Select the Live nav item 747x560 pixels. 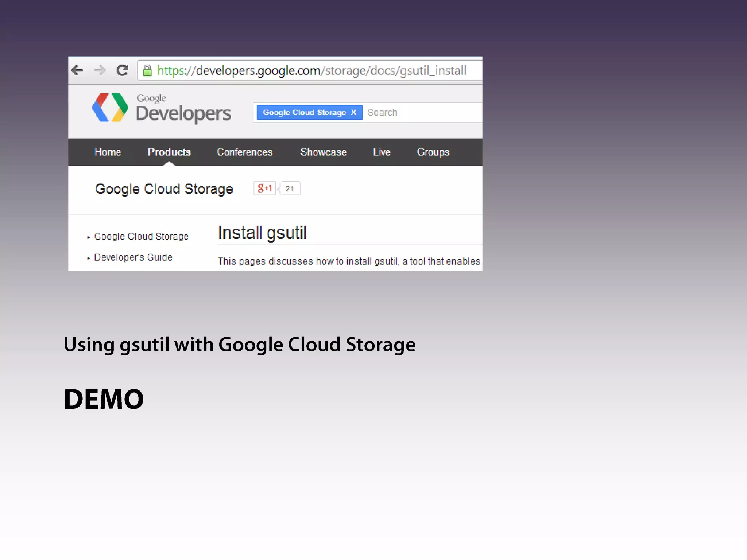[382, 152]
